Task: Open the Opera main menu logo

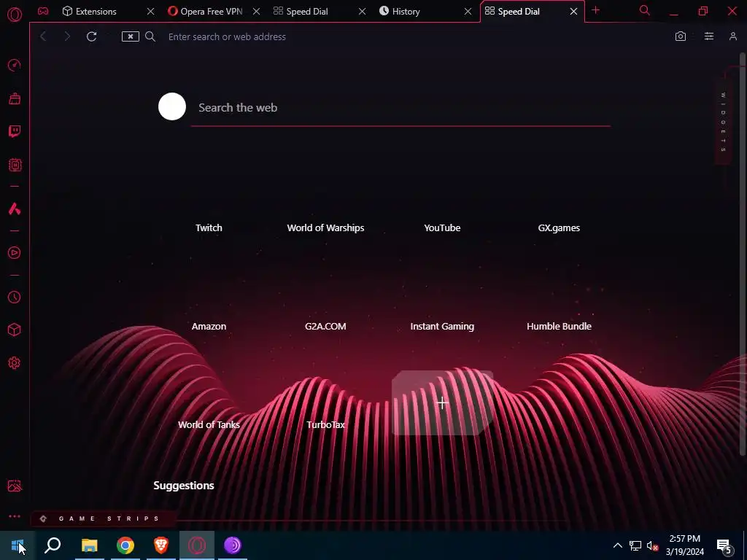Action: [x=15, y=15]
